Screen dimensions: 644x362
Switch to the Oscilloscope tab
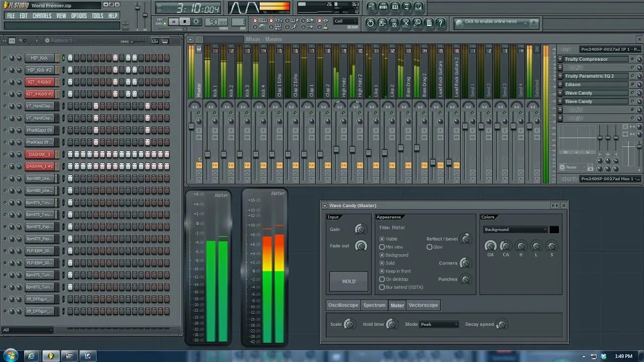pos(343,305)
